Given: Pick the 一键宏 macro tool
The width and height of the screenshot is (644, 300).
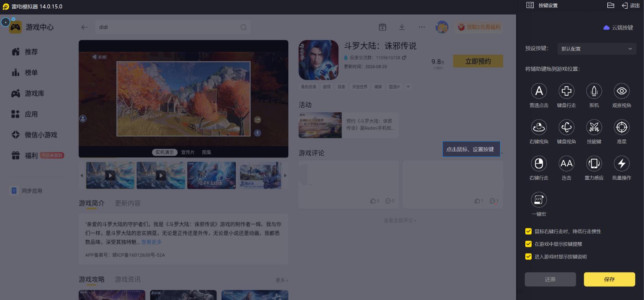Looking at the screenshot, I should [x=539, y=200].
